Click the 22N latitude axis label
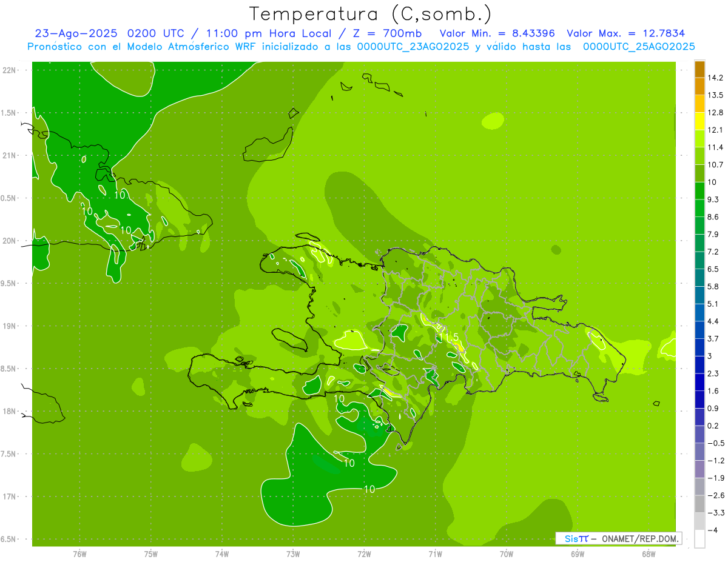Viewport: 728px width, 562px height. [x=10, y=70]
